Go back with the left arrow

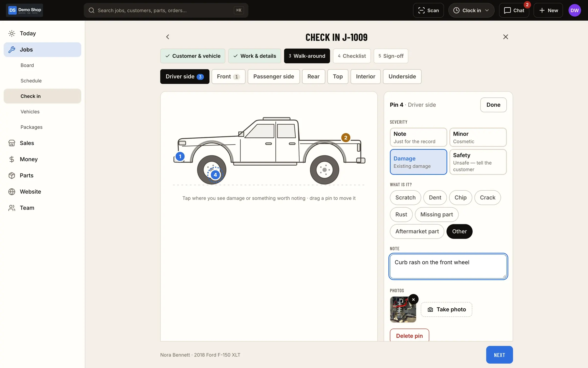(168, 37)
